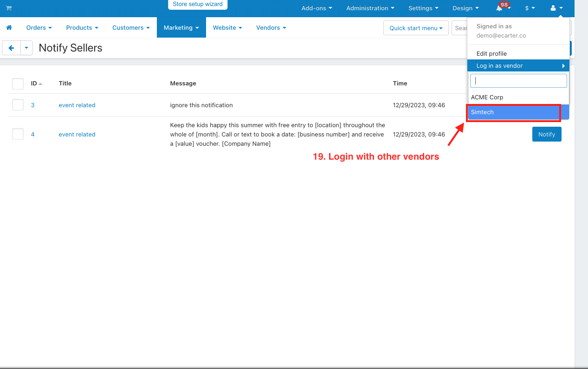This screenshot has height=369, width=588.
Task: Open notification ID 4 link
Action: (x=33, y=135)
